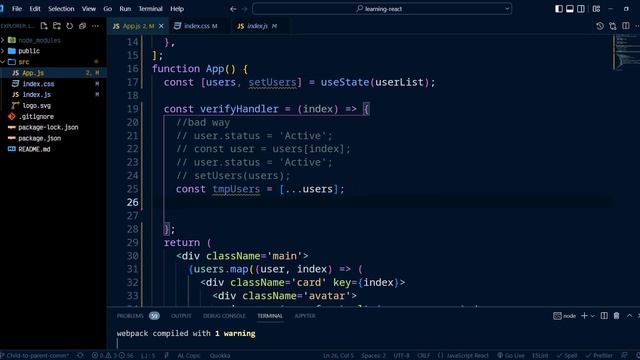640x360 pixels.
Task: Open the Terminal menu
Action: (150, 9)
